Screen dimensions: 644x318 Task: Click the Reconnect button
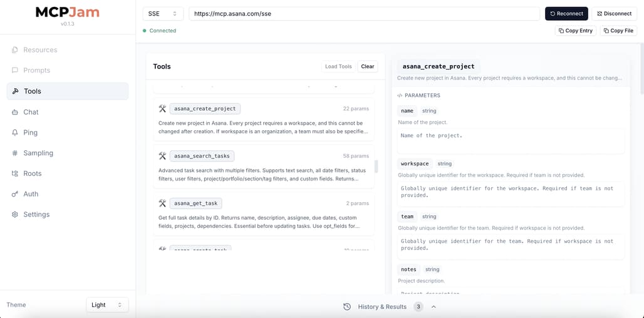[566, 14]
